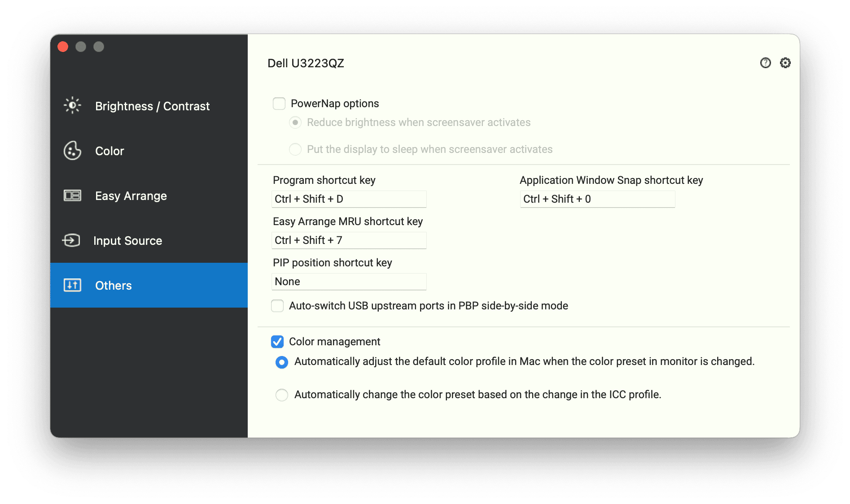Go to Brightness / Contrast section
This screenshot has height=504, width=850.
[x=152, y=106]
